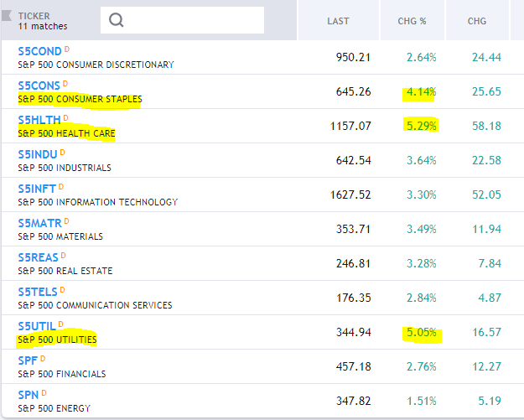This screenshot has width=524, height=420.
Task: Click the 16.57 change value
Action: pyautogui.click(x=486, y=332)
